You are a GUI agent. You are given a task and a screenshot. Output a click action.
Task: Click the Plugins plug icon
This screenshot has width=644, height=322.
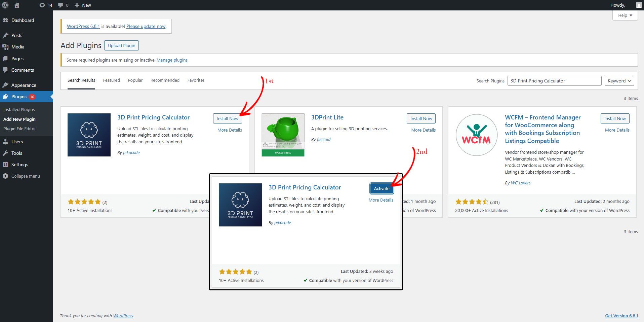5,97
